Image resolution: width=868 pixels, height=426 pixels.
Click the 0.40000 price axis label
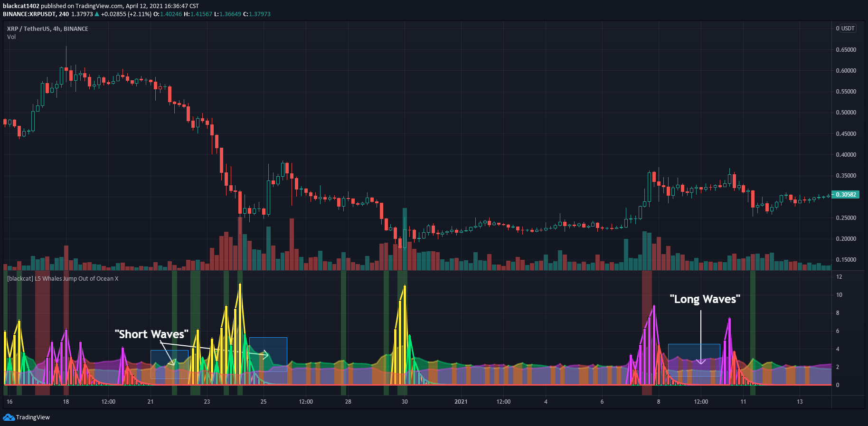(x=846, y=155)
